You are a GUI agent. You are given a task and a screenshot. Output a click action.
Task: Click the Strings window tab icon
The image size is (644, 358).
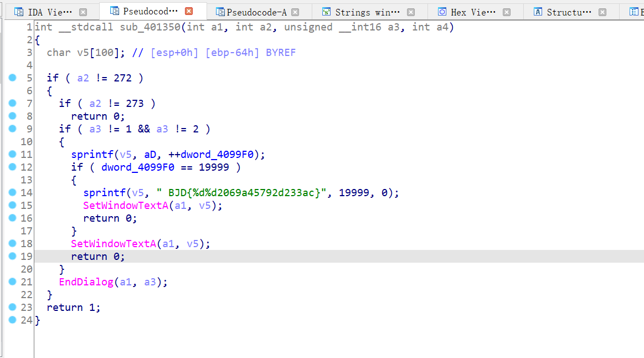click(326, 12)
